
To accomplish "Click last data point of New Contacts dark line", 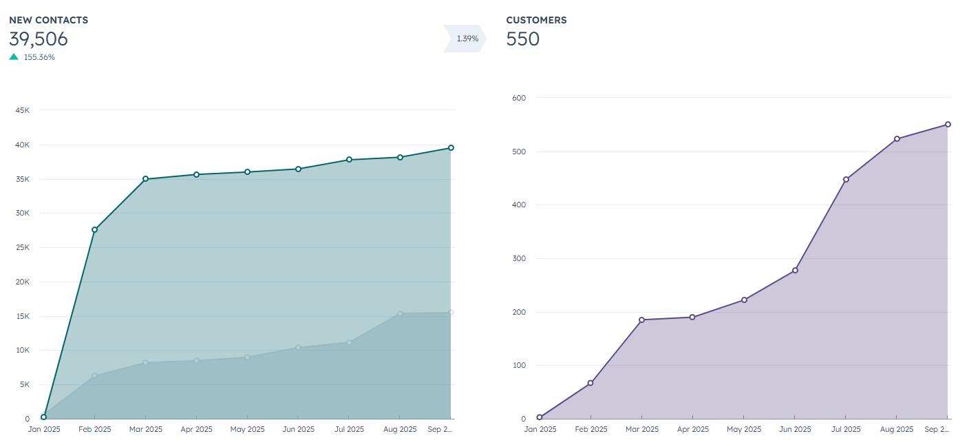I will (x=451, y=147).
